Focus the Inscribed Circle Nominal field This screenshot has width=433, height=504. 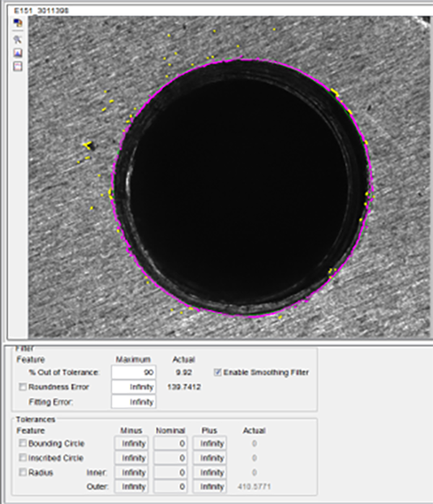[x=171, y=458]
